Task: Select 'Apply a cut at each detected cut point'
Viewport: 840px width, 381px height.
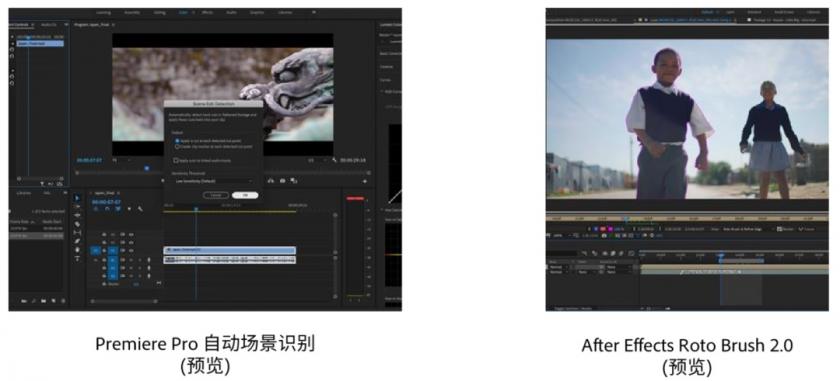Action: pos(177,140)
